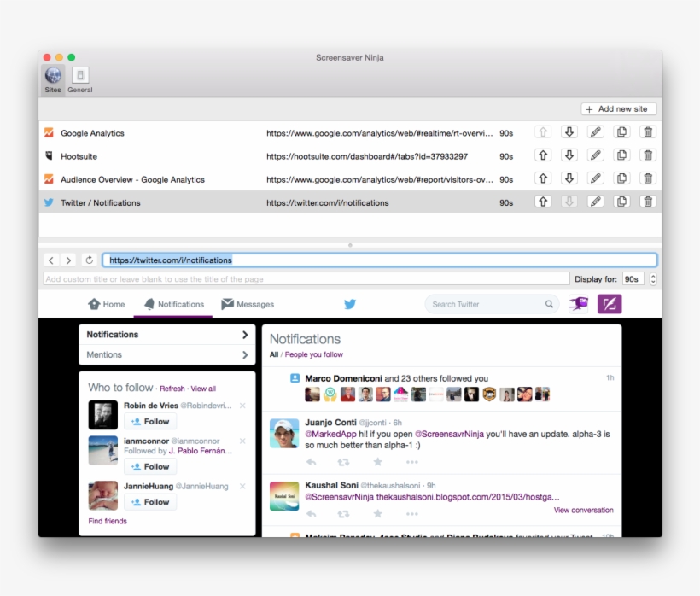
Task: Open the Sites preferences tab
Action: point(53,79)
